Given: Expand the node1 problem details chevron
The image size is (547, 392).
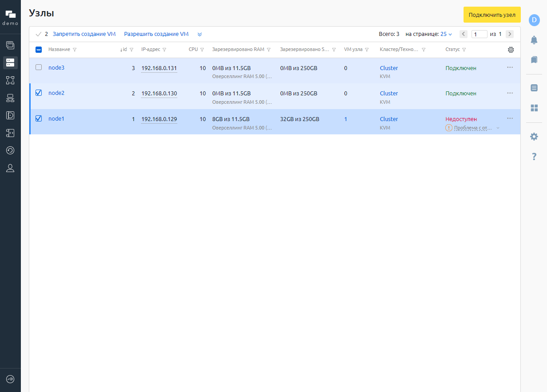Looking at the screenshot, I should click(498, 128).
